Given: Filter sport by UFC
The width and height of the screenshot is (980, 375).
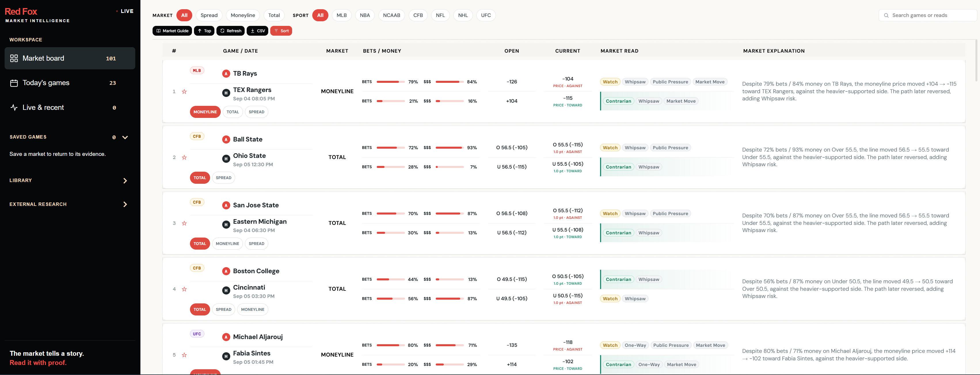Looking at the screenshot, I should pos(486,15).
